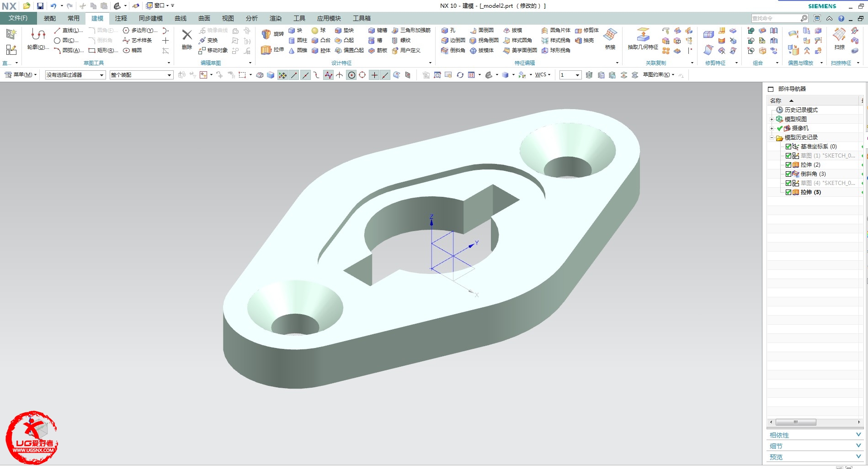The width and height of the screenshot is (868, 469).
Task: Open the 桥接 bridge surface command
Action: (x=610, y=39)
